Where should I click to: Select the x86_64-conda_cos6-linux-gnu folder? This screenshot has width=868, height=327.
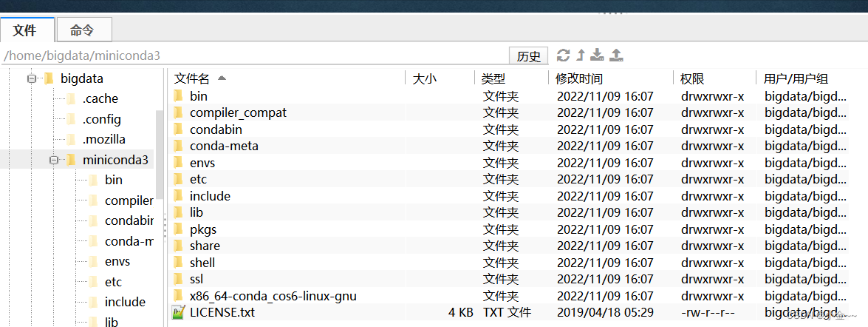273,295
